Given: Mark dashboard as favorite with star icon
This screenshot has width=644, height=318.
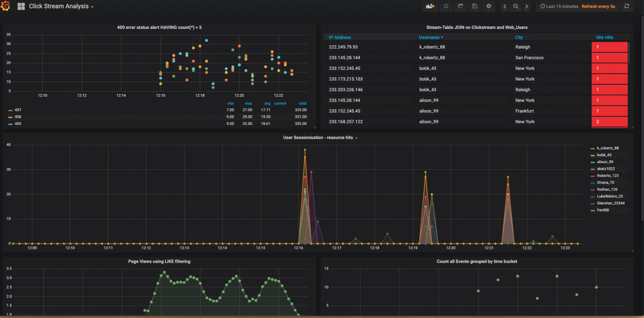Looking at the screenshot, I should coord(446,6).
